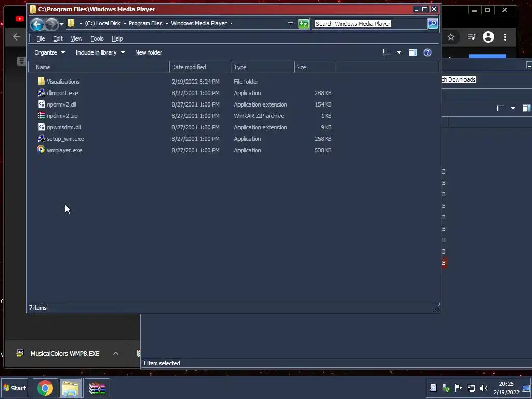
Task: Select the Visualizations folder icon
Action: coord(41,81)
